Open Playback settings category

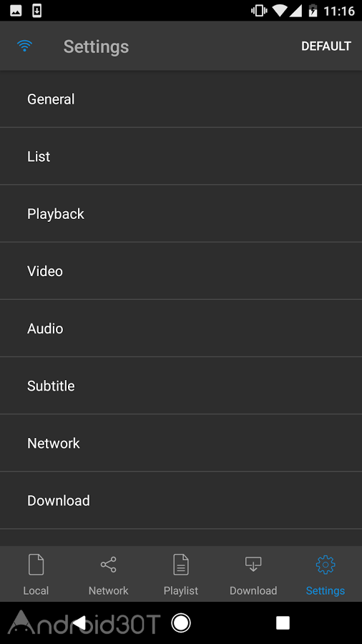[x=181, y=213]
